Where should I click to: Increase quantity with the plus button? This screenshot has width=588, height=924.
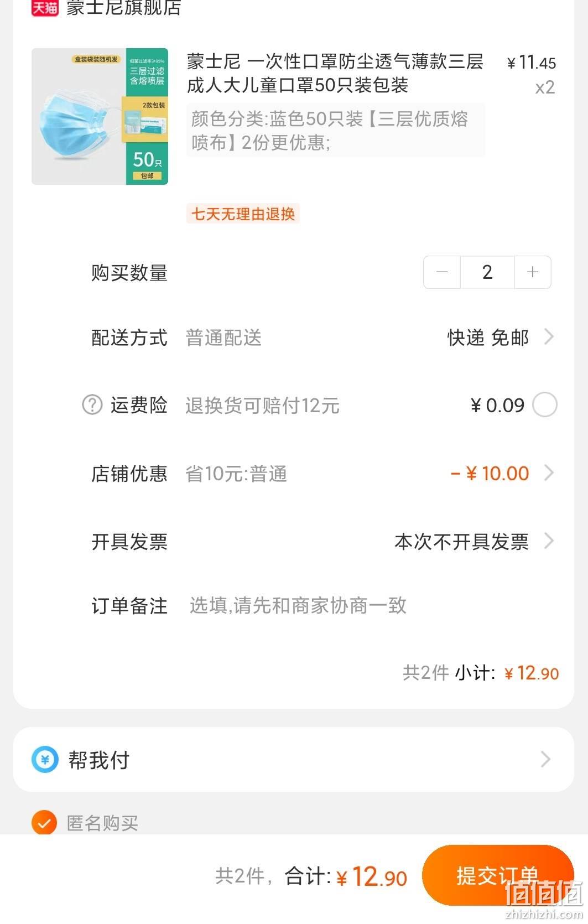pyautogui.click(x=533, y=272)
